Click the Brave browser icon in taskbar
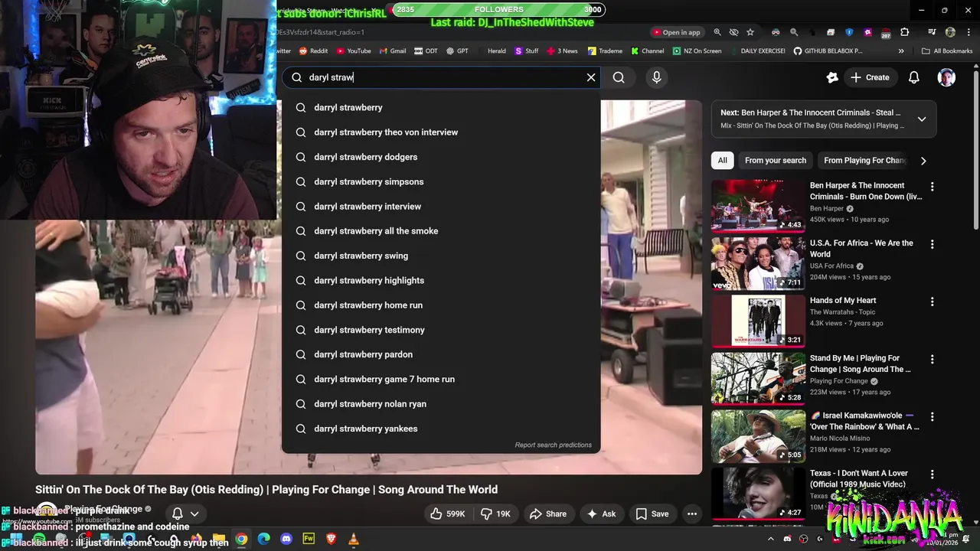 (331, 539)
